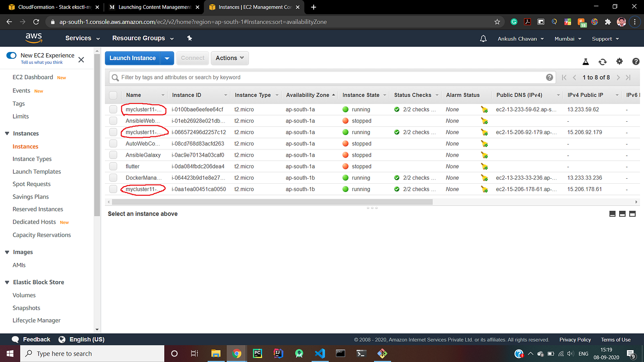Open the Ankush Chavan account menu

521,39
